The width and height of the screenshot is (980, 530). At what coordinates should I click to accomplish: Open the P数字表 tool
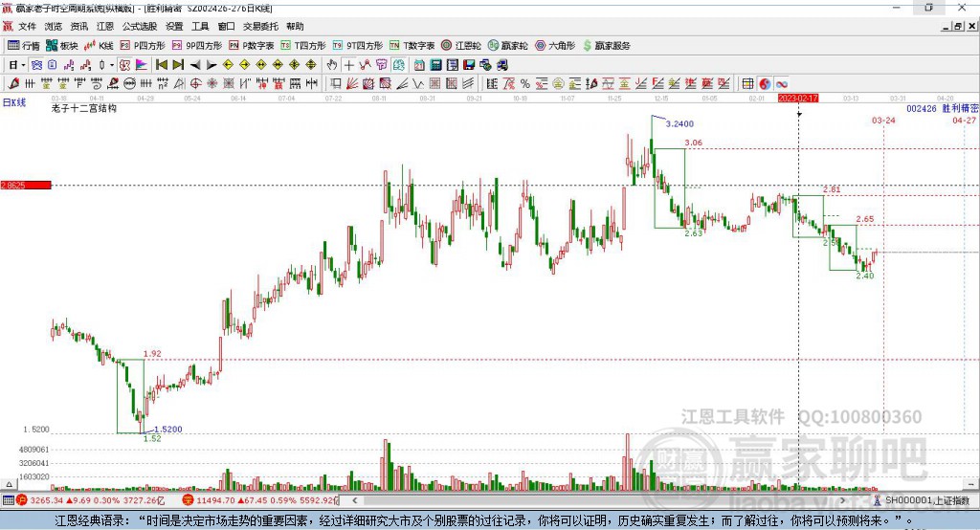click(252, 46)
